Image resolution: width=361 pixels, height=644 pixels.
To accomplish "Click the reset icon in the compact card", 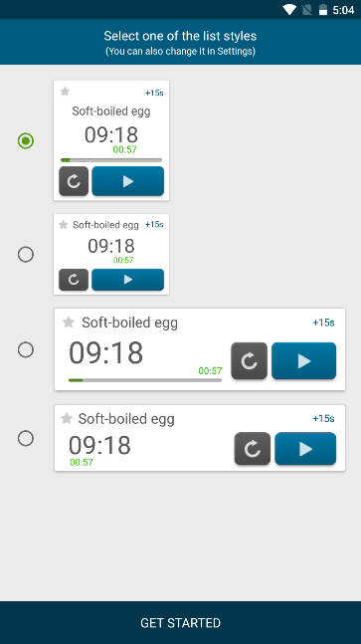I will click(74, 280).
